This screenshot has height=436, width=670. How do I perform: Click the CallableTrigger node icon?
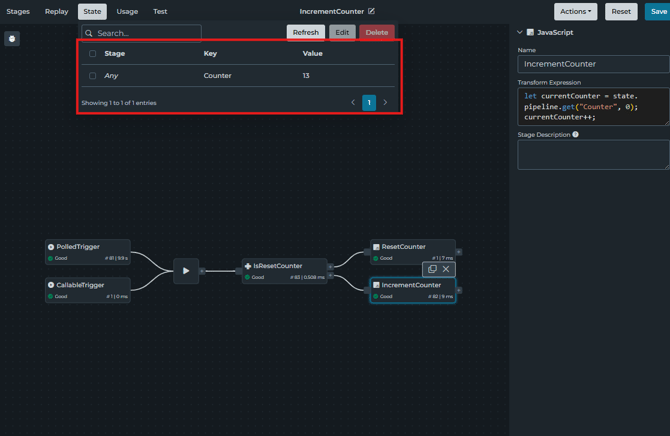pos(51,285)
